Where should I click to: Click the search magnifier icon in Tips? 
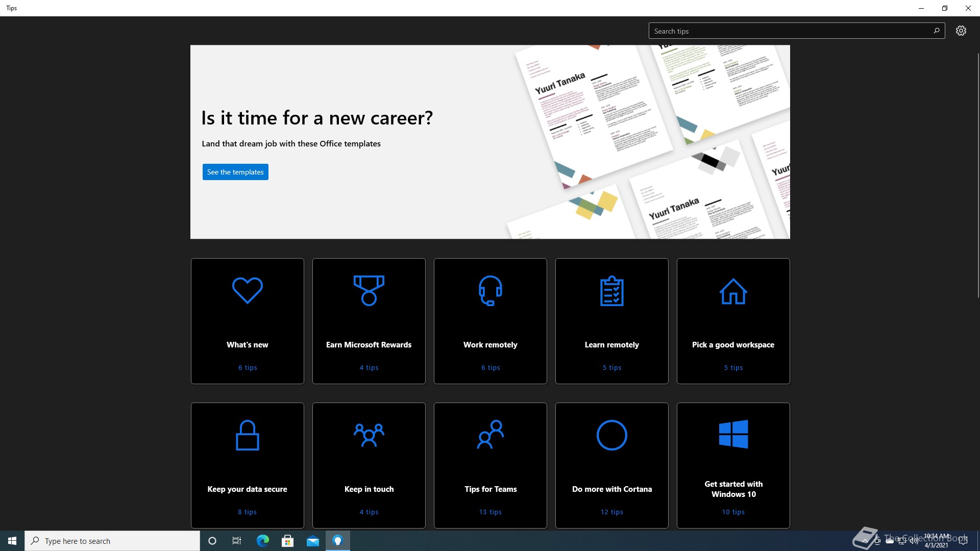point(936,31)
